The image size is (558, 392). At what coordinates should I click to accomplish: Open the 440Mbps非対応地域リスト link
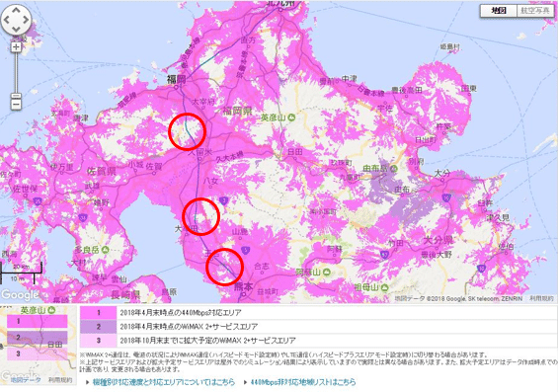(303, 382)
